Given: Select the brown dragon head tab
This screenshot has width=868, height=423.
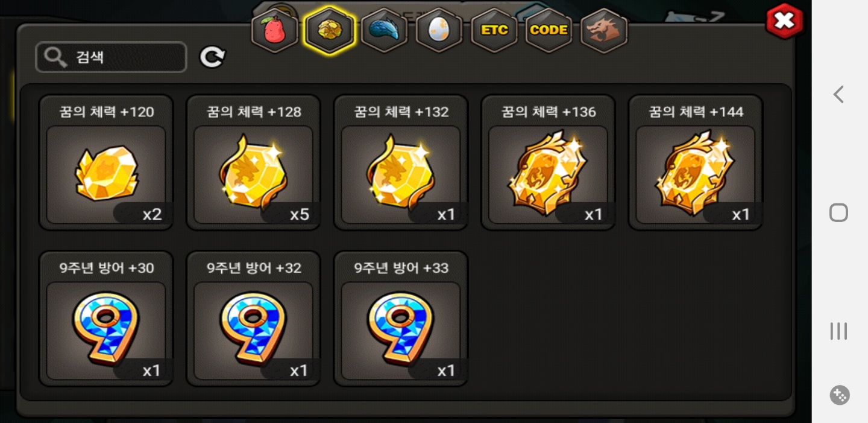Looking at the screenshot, I should 603,30.
